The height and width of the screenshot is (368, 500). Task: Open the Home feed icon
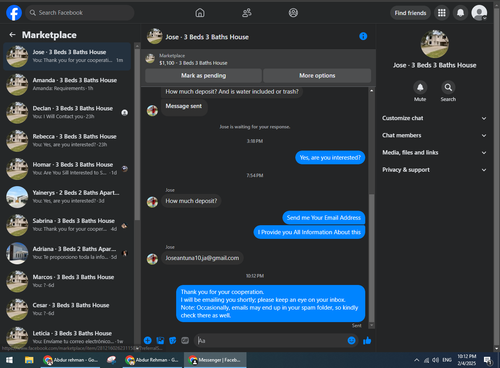click(200, 13)
